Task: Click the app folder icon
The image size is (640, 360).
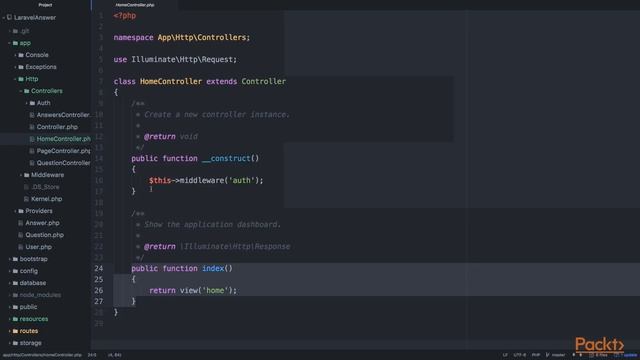Action: (x=15, y=43)
